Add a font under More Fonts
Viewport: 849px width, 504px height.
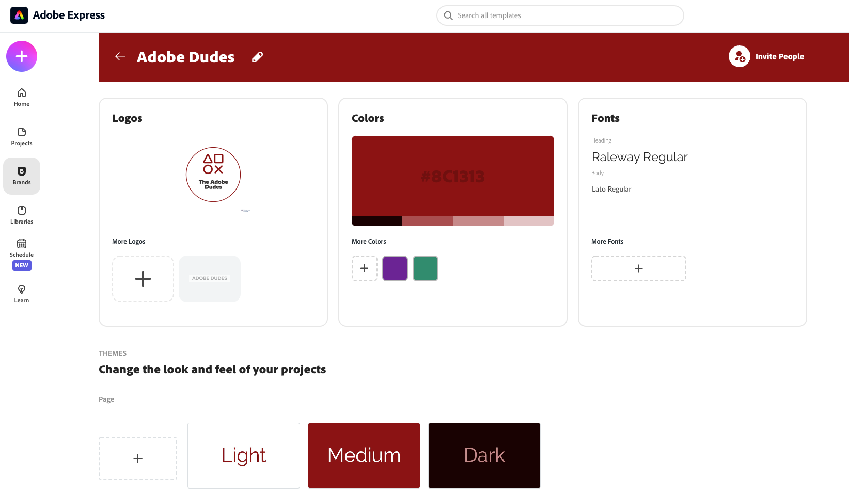point(639,269)
